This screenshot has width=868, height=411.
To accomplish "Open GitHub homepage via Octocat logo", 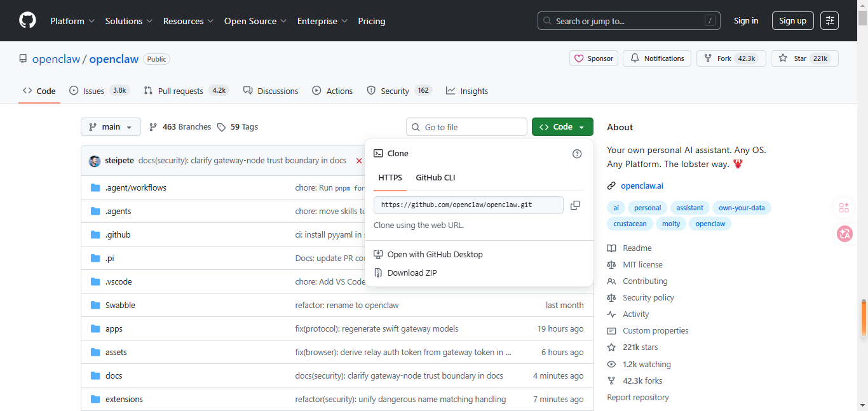I will click(x=27, y=20).
